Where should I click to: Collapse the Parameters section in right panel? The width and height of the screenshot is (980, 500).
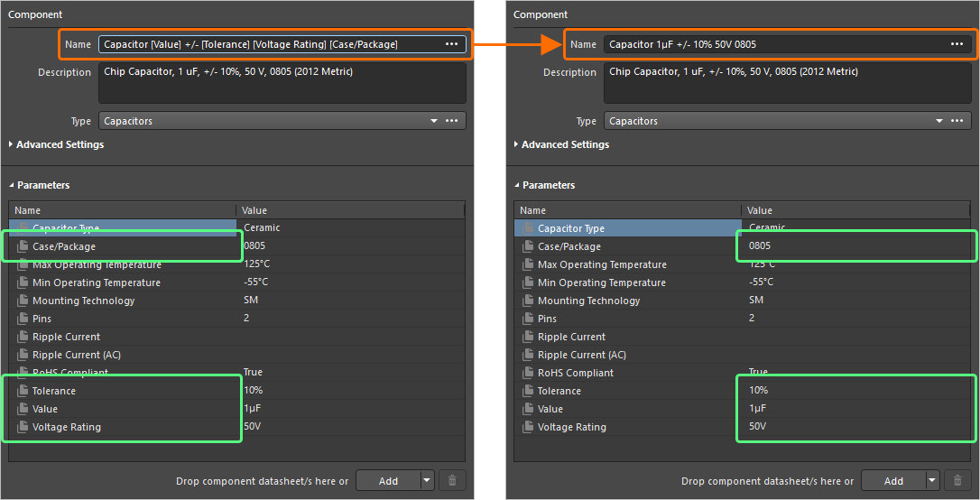516,185
